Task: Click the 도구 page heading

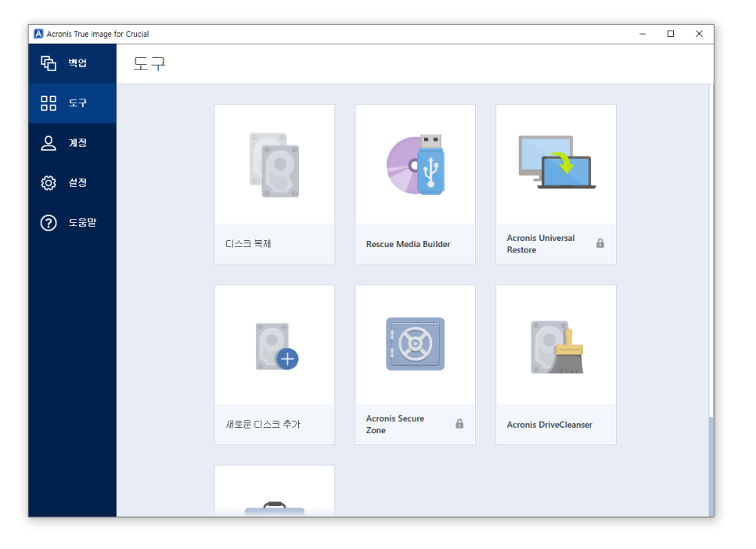Action: 149,63
